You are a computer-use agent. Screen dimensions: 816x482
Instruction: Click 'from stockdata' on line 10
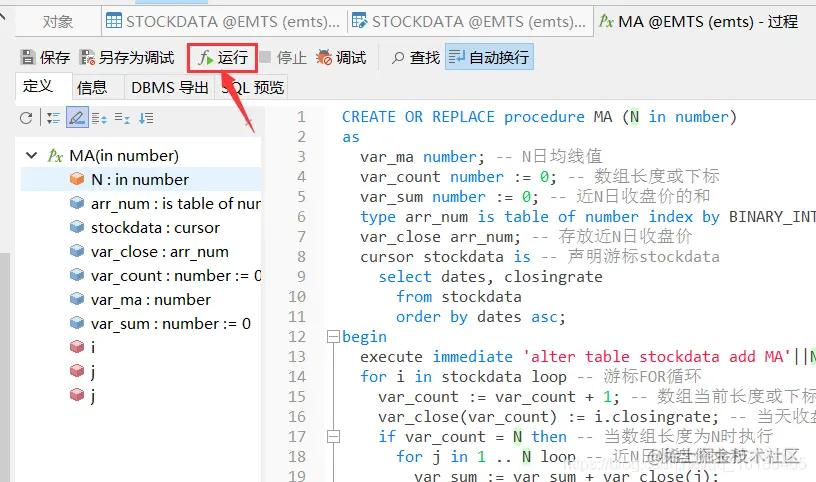(x=458, y=297)
